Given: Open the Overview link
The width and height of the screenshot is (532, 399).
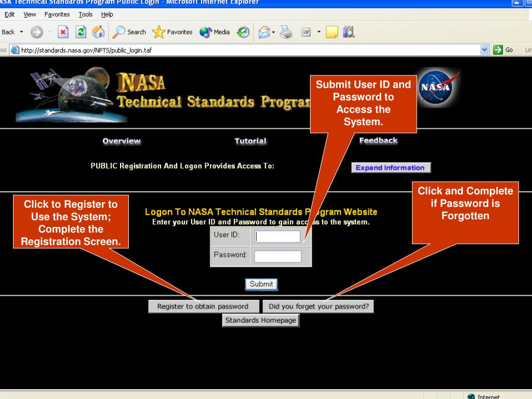Looking at the screenshot, I should [x=122, y=141].
